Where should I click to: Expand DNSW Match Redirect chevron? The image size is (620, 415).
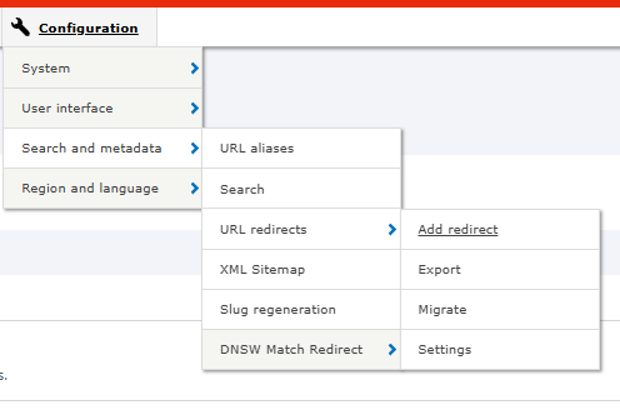pyautogui.click(x=392, y=349)
